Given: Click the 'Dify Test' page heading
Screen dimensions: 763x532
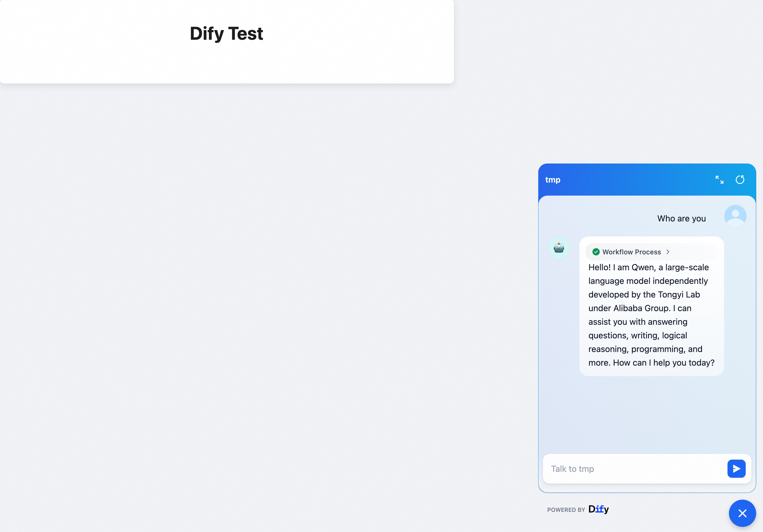Looking at the screenshot, I should point(226,33).
